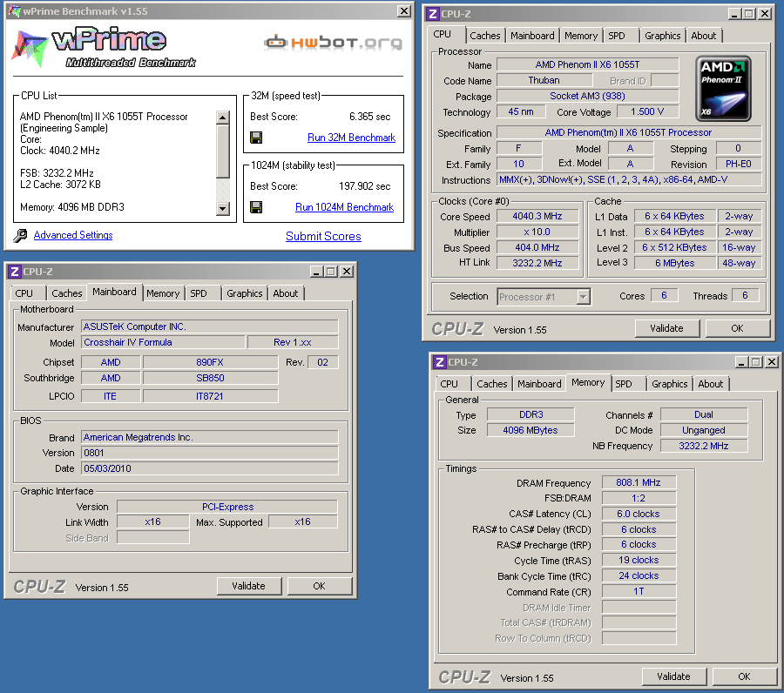Click the AMD Phenom II X6 processor logo
The width and height of the screenshot is (784, 693).
tap(723, 89)
